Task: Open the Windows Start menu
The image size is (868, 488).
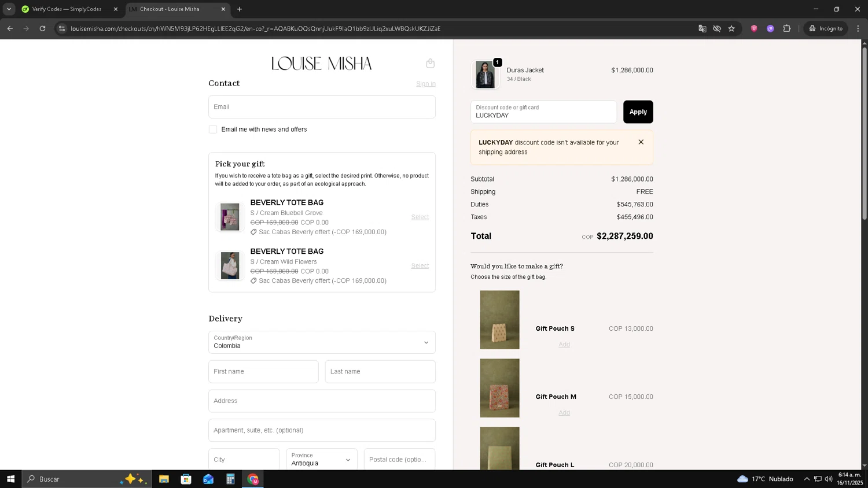Action: click(x=10, y=479)
